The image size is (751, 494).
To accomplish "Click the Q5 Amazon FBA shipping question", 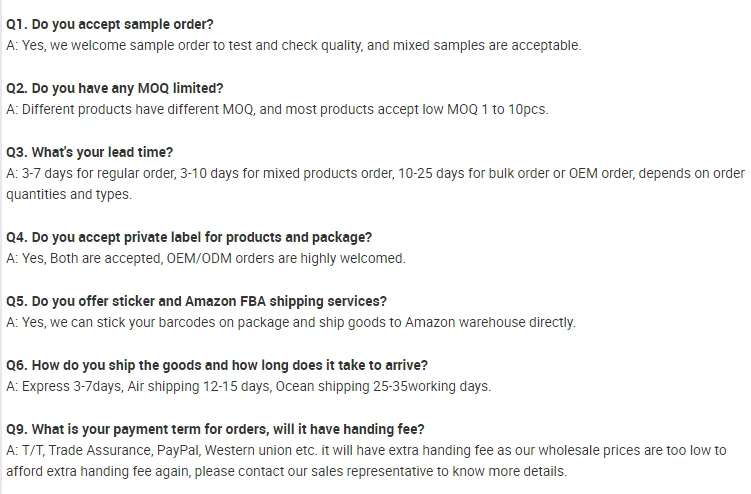I will coord(196,301).
